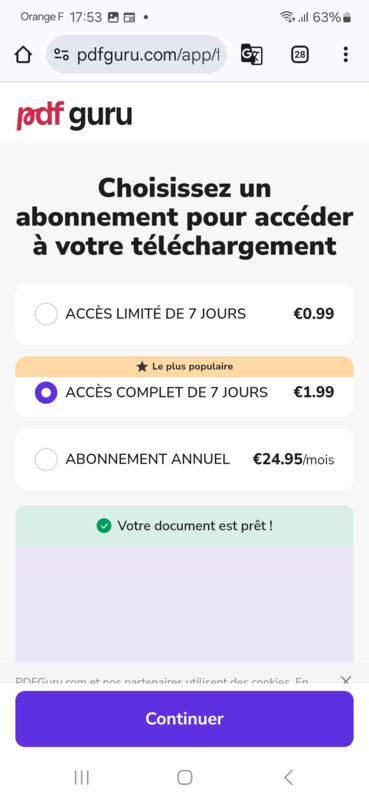Dismiss the cookie notice banner
369x800 pixels.
coord(346,680)
